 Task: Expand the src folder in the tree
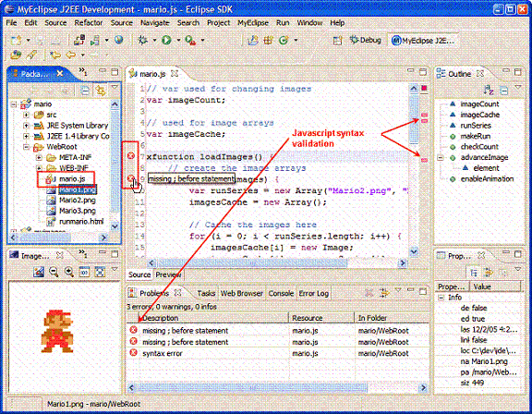point(26,115)
